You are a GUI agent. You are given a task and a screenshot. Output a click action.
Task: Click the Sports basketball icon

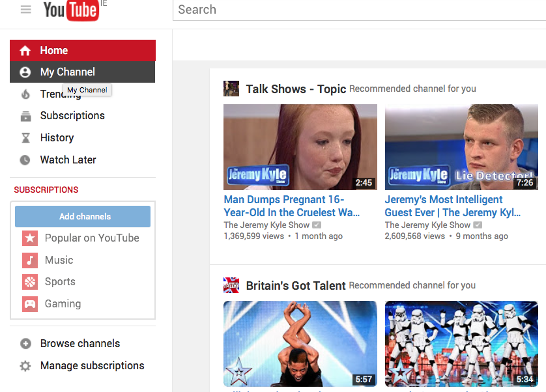point(30,282)
